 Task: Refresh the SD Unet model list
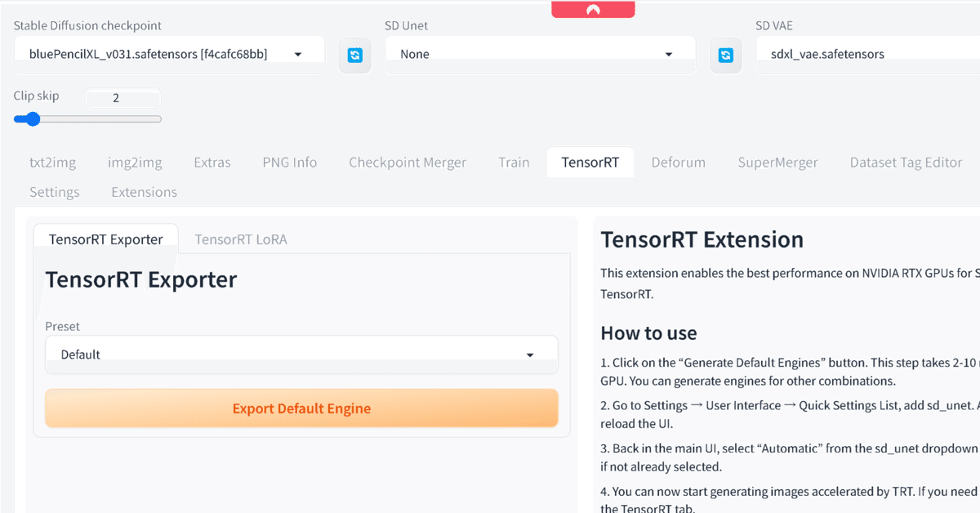(x=725, y=55)
